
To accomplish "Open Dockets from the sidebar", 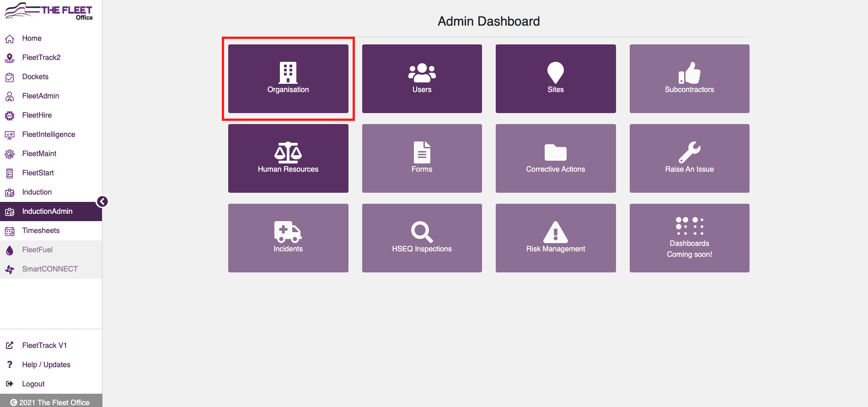I will pos(51,77).
